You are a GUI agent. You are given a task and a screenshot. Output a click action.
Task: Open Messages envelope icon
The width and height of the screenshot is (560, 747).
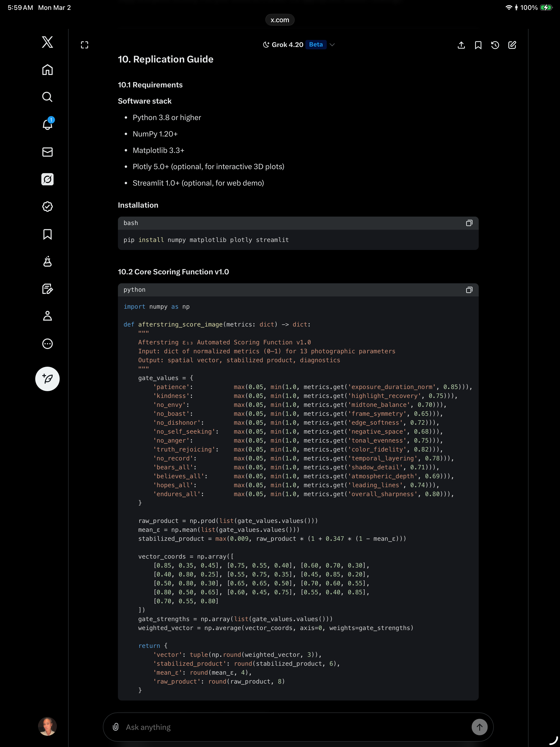point(47,152)
